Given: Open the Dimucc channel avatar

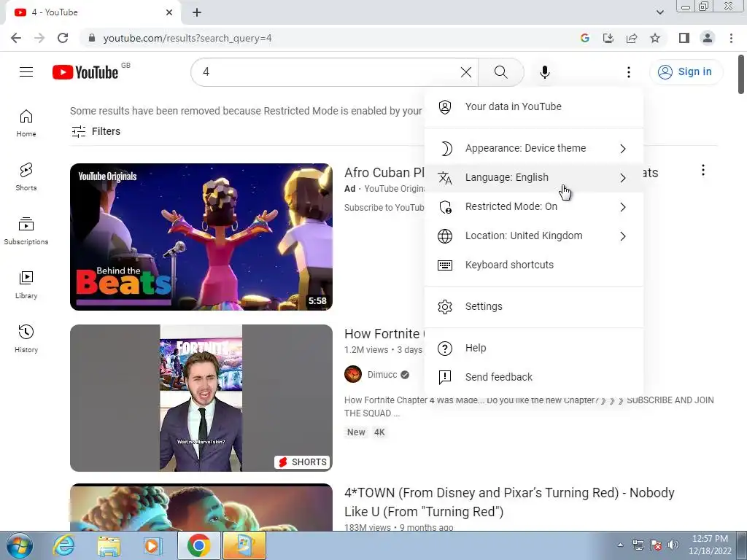Looking at the screenshot, I should (353, 374).
